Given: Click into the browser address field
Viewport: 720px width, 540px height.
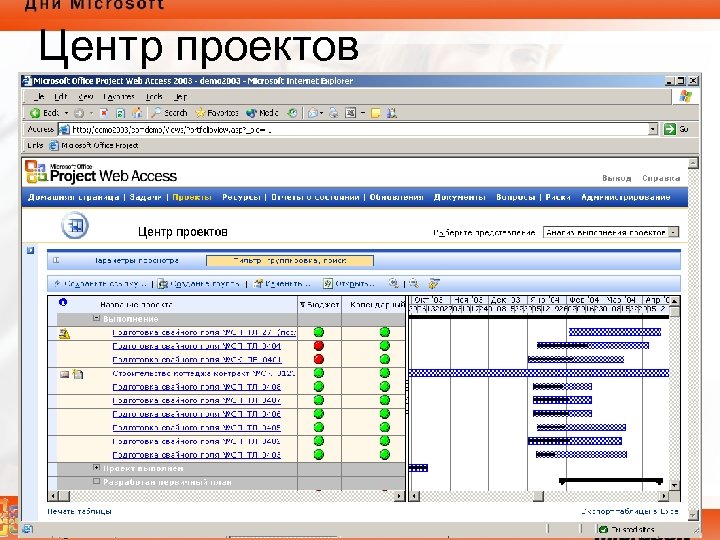Looking at the screenshot, I should (x=354, y=129).
